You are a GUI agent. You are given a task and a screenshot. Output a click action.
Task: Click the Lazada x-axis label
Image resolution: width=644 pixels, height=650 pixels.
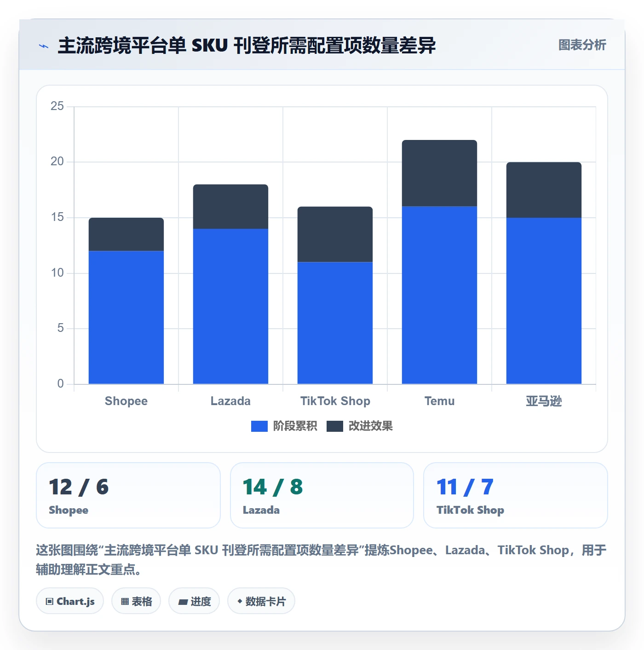(230, 401)
